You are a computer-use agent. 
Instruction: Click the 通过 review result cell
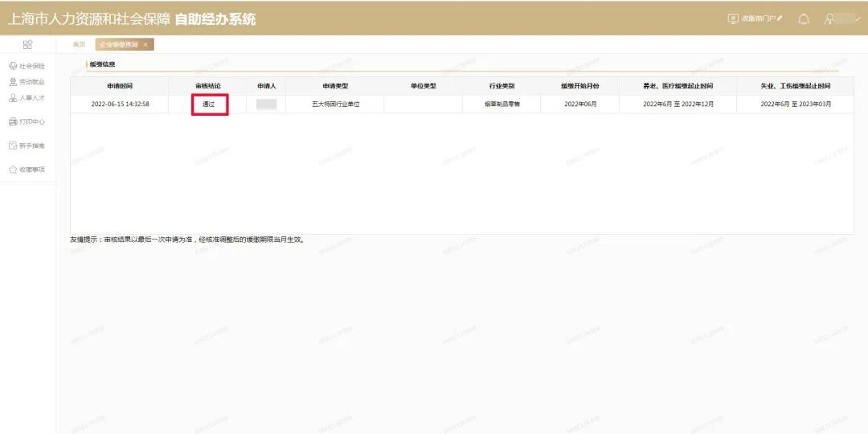(x=209, y=104)
